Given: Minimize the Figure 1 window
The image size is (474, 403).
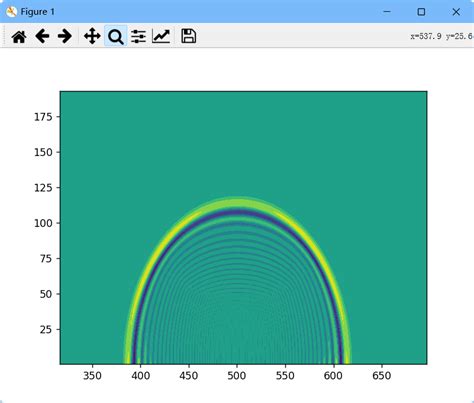Looking at the screenshot, I should point(387,12).
